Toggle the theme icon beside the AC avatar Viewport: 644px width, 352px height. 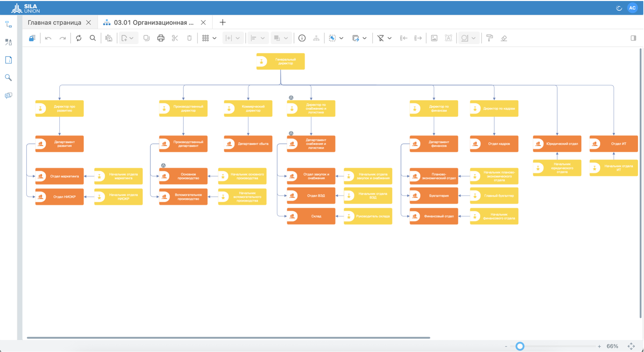point(619,8)
